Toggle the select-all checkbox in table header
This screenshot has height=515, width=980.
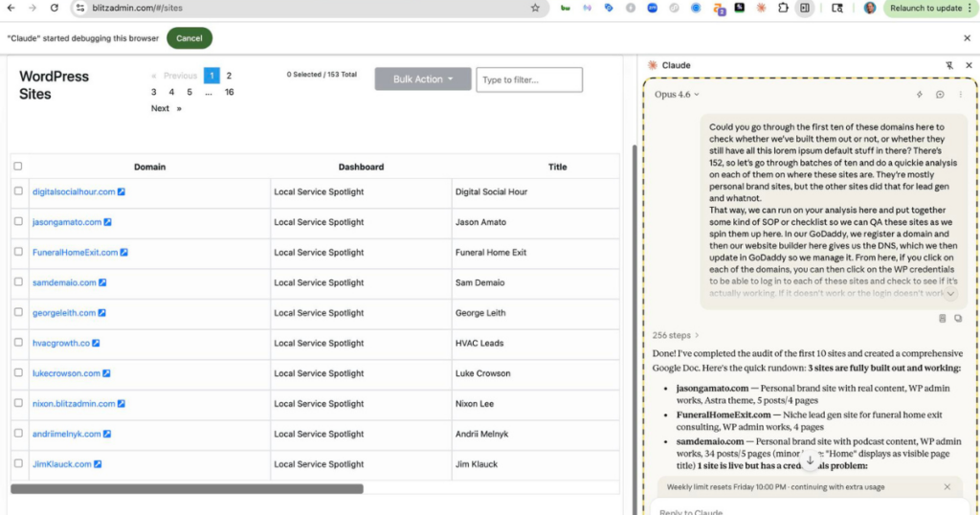(x=18, y=167)
